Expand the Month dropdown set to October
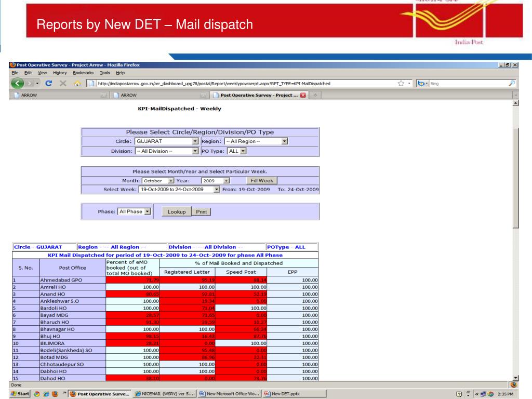532x399 pixels. pos(171,180)
